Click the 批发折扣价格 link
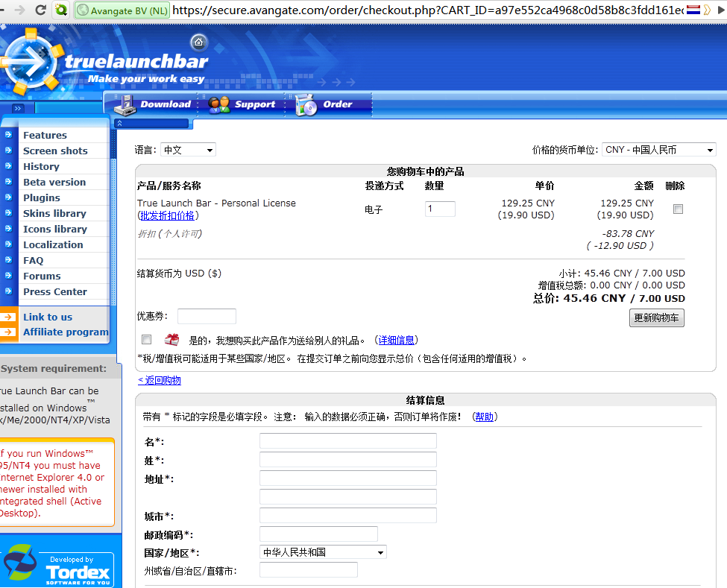This screenshot has height=588, width=727. click(x=167, y=216)
